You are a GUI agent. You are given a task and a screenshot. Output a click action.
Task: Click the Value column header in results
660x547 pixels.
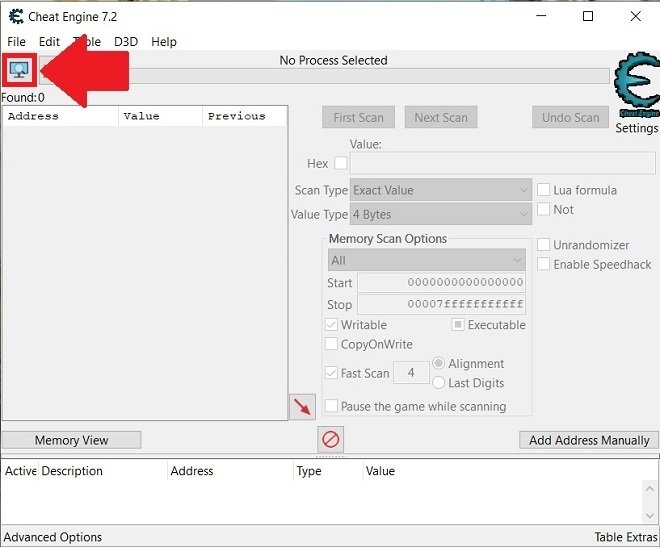point(160,116)
